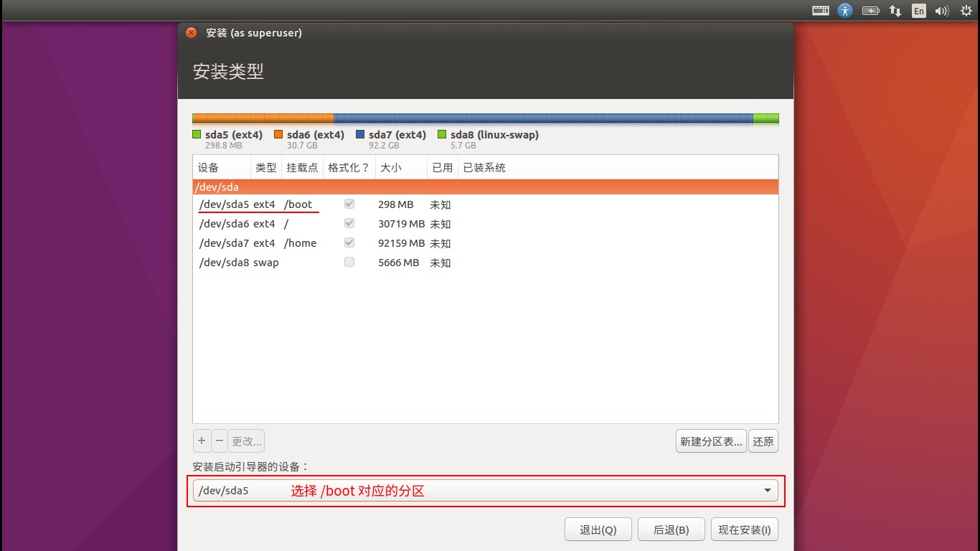Click the add partition plus icon
Viewport: 980px width, 551px height.
tap(202, 441)
